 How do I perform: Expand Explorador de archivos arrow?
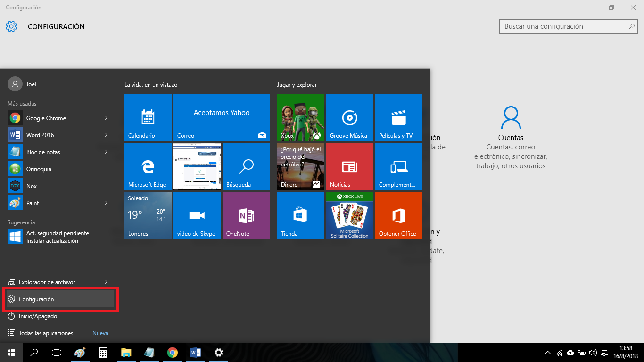coord(106,282)
